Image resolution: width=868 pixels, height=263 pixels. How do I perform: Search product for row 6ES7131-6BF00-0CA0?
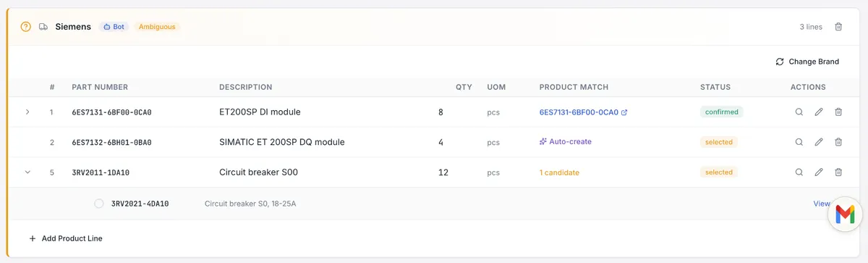pyautogui.click(x=799, y=112)
